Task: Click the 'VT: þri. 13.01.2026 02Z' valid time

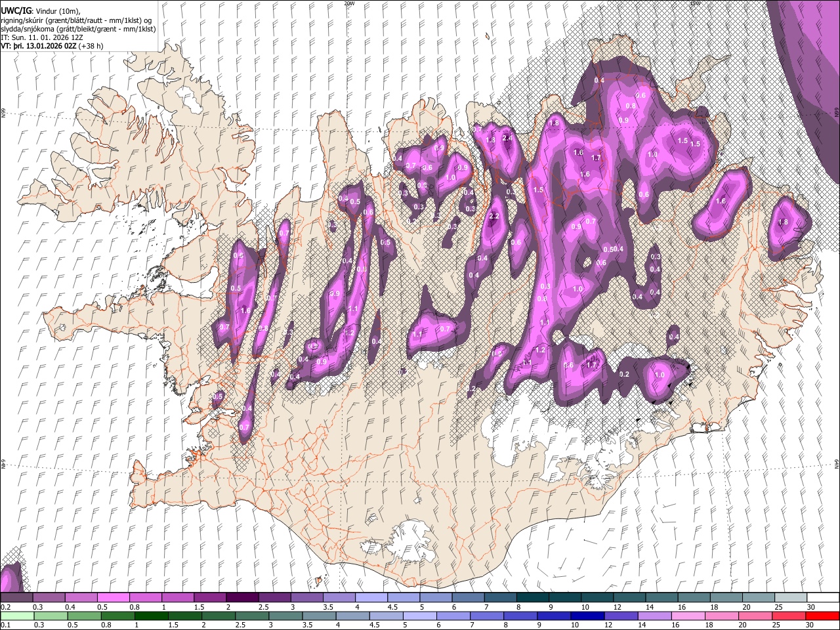Action: (38, 46)
